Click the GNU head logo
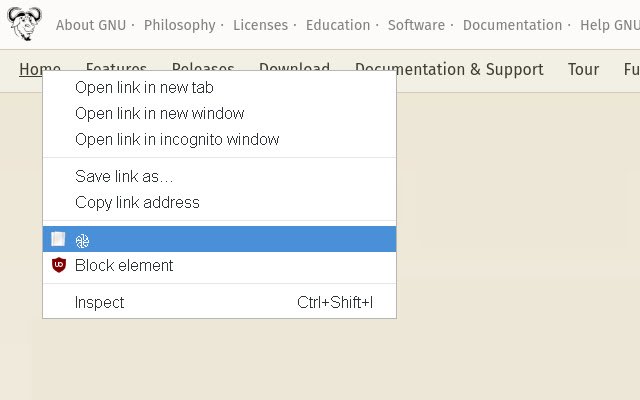This screenshot has width=640, height=400. tap(24, 24)
